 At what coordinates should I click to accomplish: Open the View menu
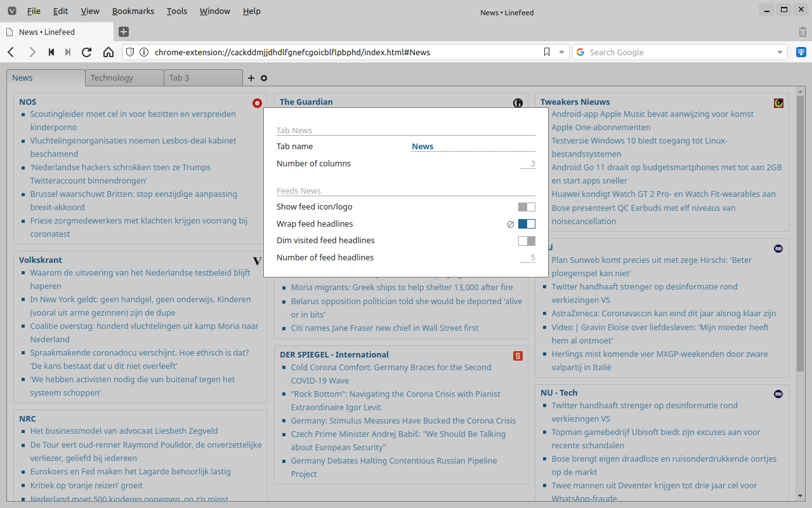coord(90,11)
